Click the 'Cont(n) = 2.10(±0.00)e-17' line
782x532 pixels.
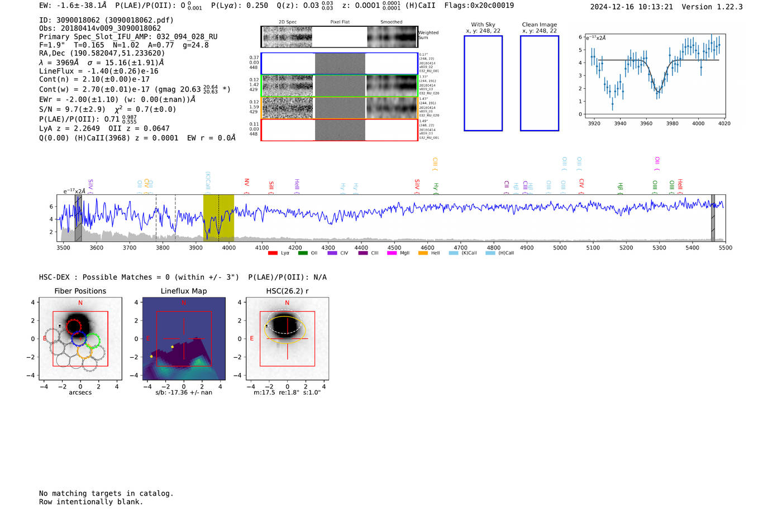(x=94, y=79)
